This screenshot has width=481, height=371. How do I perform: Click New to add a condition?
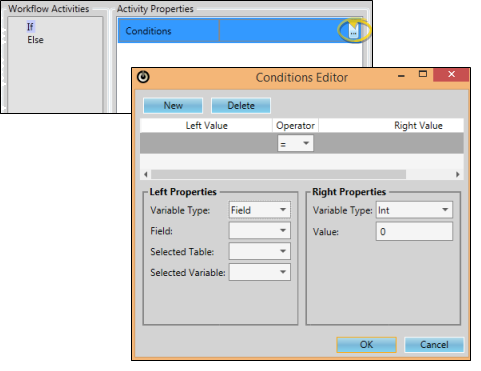[173, 106]
